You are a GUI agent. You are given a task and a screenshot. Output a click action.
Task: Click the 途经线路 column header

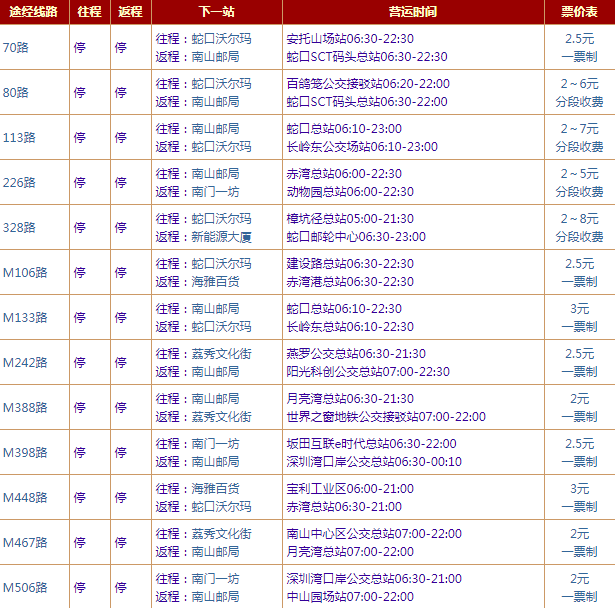pyautogui.click(x=34, y=11)
